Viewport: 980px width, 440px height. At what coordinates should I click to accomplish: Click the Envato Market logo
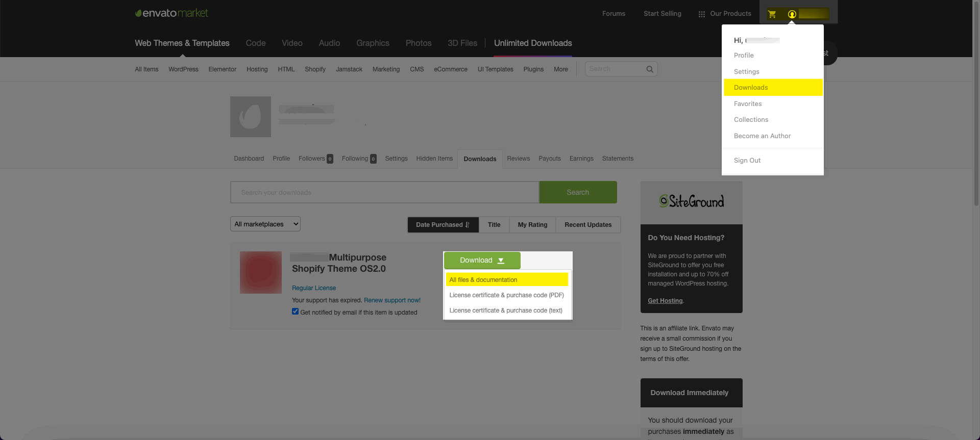(171, 13)
